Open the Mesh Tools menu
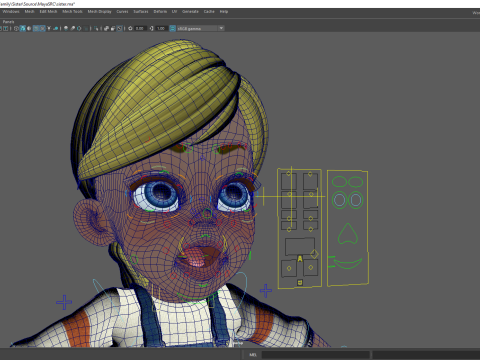 [72, 11]
